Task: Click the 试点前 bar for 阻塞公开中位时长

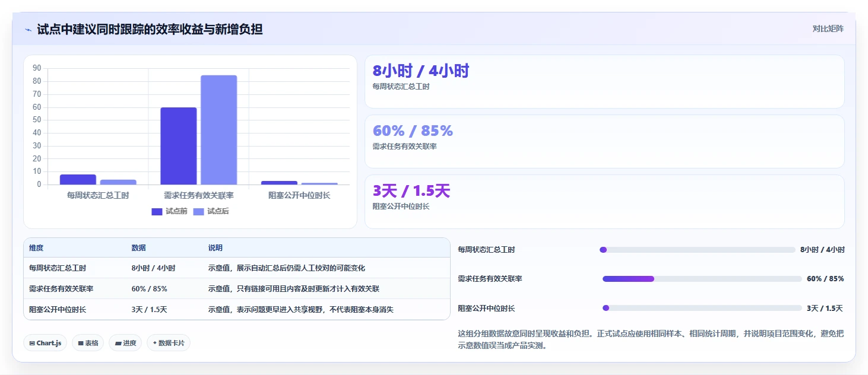Action: point(279,183)
